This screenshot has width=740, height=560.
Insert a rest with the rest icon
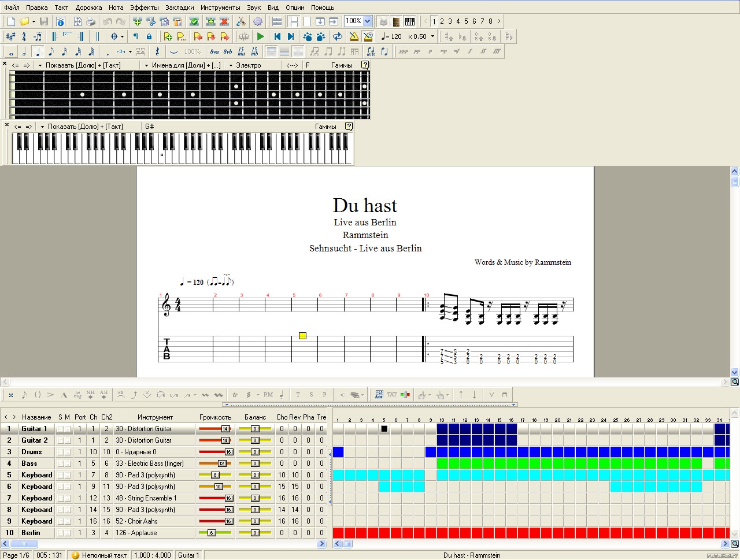tap(157, 51)
